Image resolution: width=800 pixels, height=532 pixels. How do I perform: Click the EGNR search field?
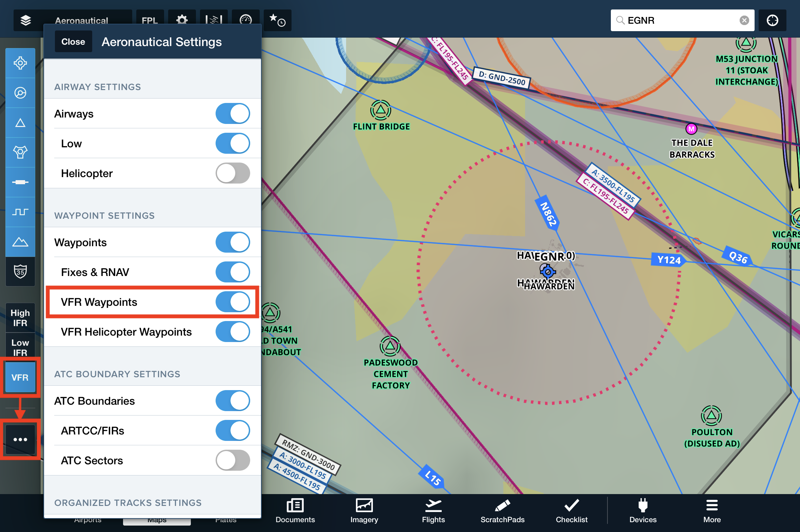(676, 20)
